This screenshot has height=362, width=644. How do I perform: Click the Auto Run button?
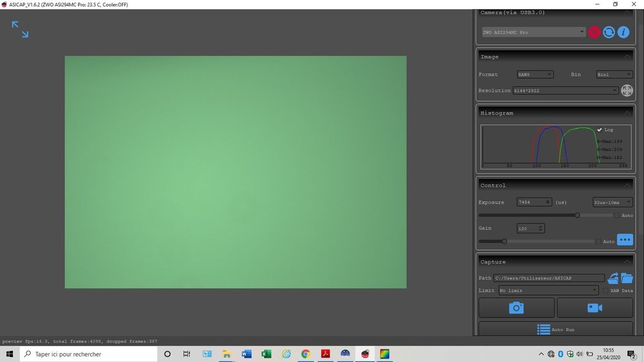pyautogui.click(x=556, y=329)
